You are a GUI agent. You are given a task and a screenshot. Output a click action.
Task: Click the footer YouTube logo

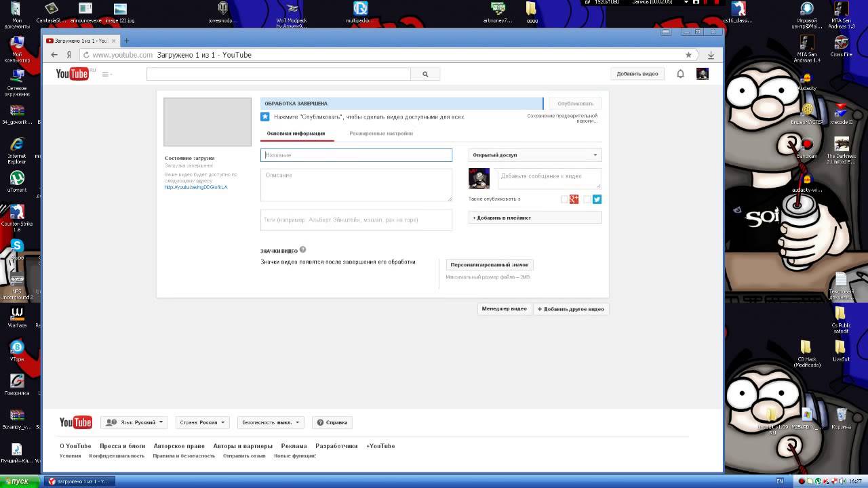point(75,422)
